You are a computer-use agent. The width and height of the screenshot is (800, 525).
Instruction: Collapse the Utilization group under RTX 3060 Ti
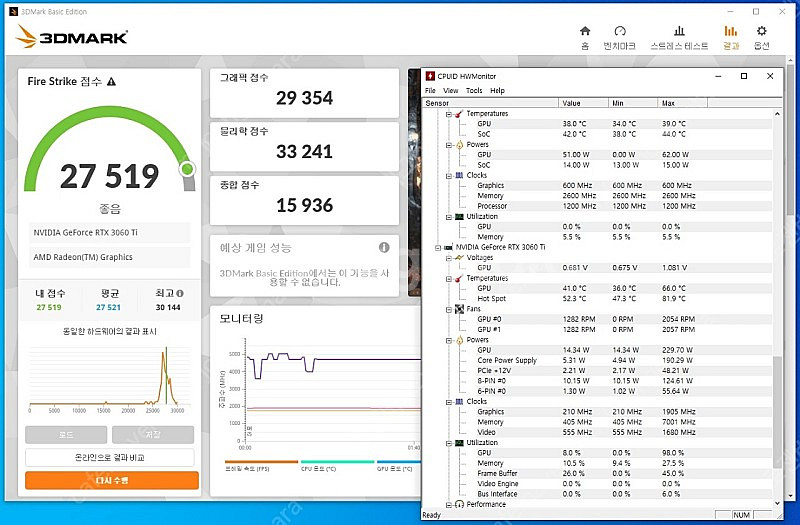[x=448, y=443]
